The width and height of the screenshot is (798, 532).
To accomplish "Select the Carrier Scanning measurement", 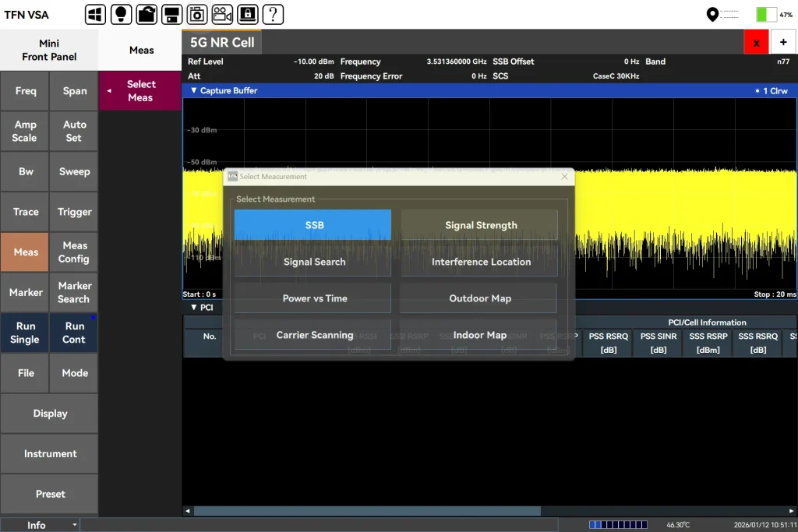I will (x=314, y=335).
